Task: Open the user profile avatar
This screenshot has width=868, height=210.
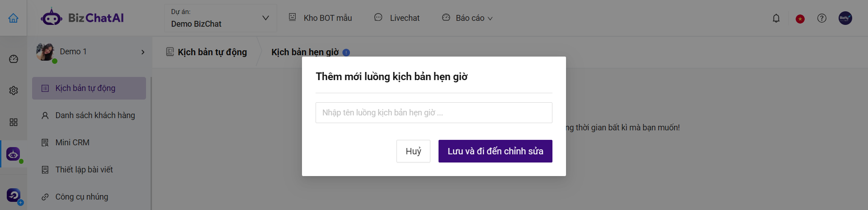Action: coord(845,18)
